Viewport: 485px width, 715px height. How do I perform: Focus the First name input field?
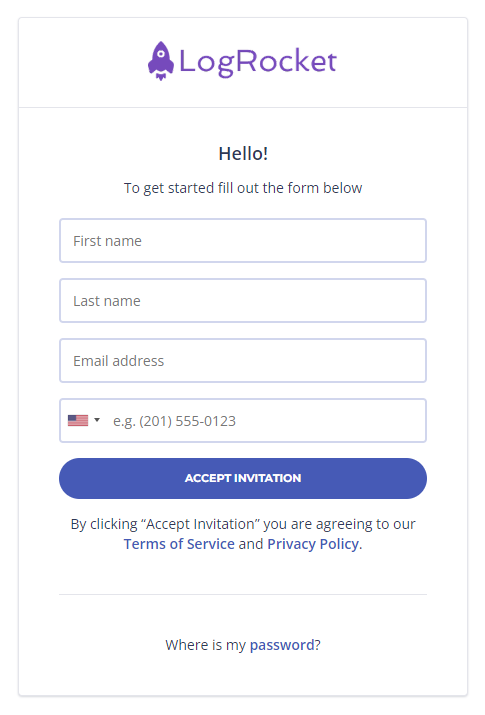tap(243, 241)
